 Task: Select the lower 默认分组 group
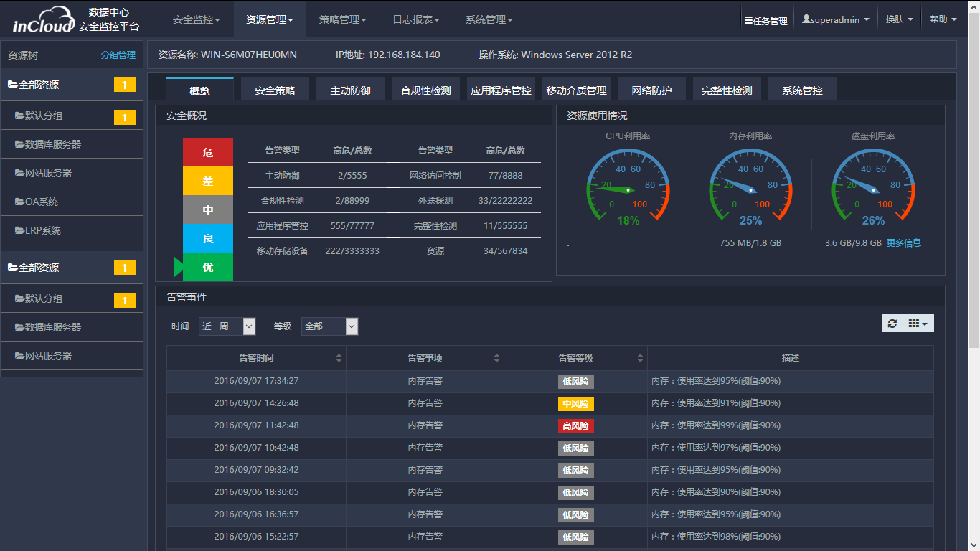72,298
